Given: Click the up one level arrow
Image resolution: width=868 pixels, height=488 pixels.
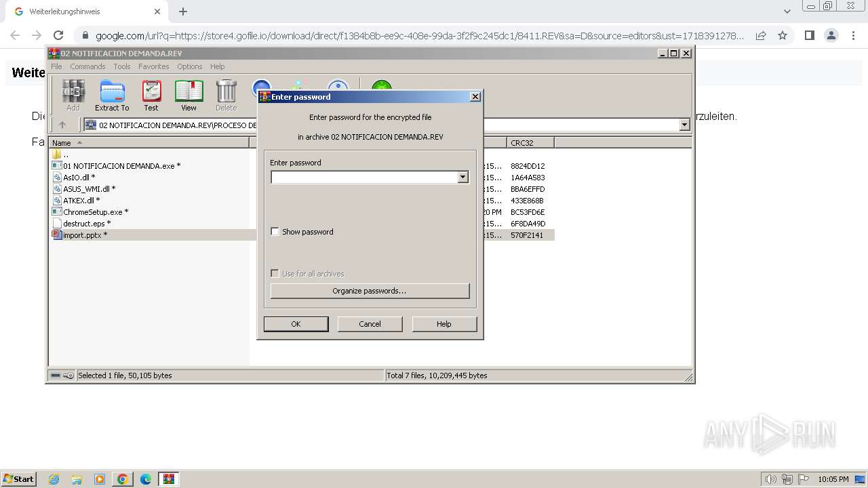Looking at the screenshot, I should [62, 125].
